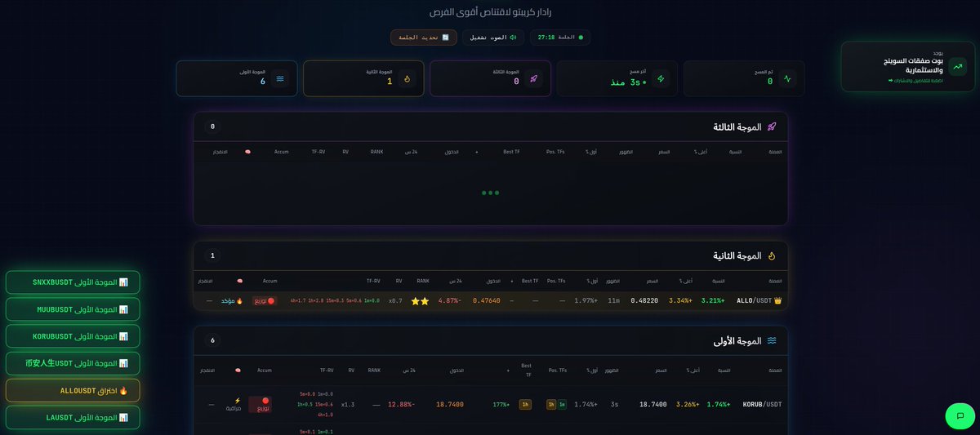The width and height of the screenshot is (980, 435).
Task: Click the TF-RV column header in first wave table
Action: (327, 370)
